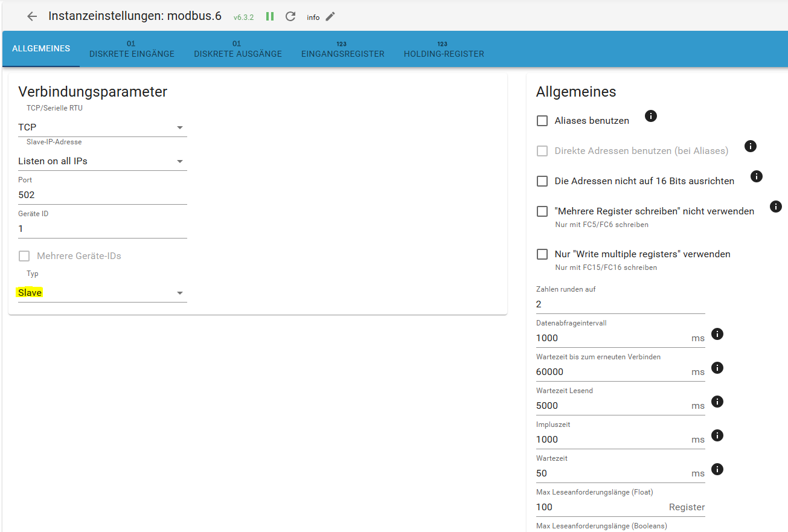The height and width of the screenshot is (532, 788).
Task: Open the Diskrete Eingänge tab
Action: (x=132, y=49)
